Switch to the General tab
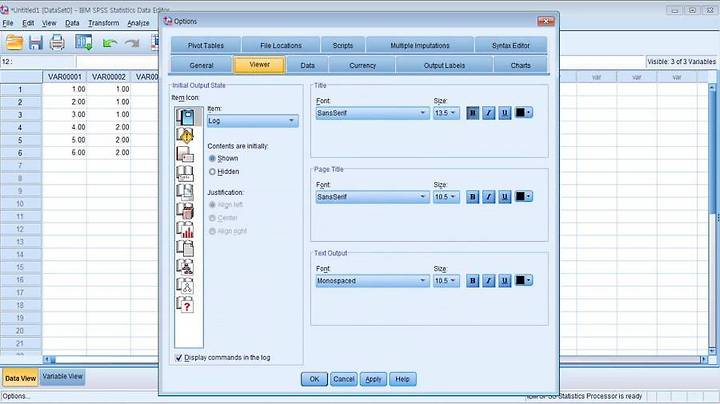This screenshot has height=404, width=720. (x=201, y=66)
